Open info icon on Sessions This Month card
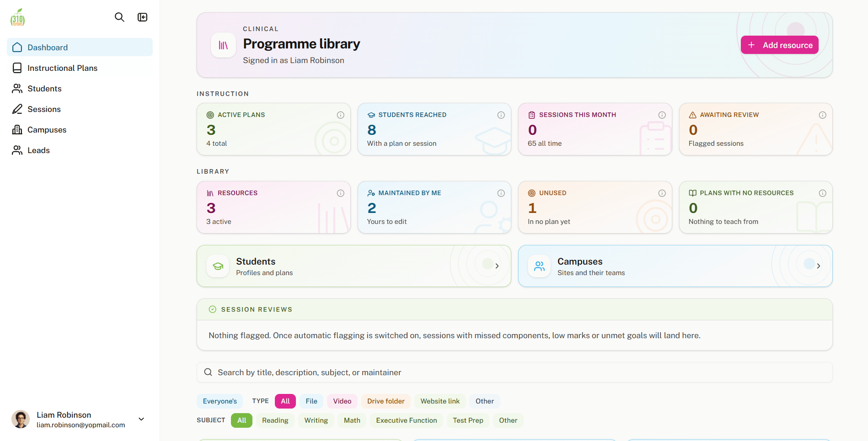The image size is (868, 441). coord(662,115)
